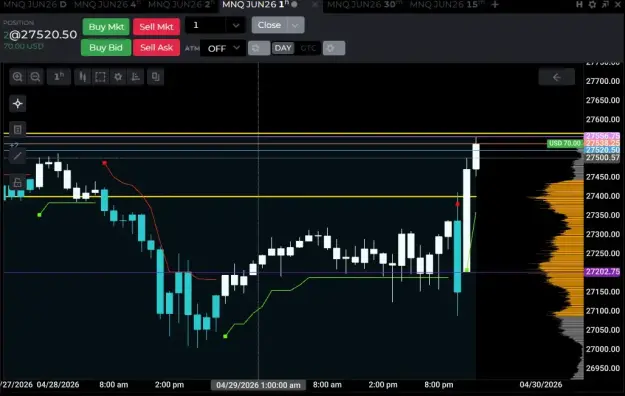Open the ATM dropdown set to OFF
The image size is (625, 396).
point(222,48)
